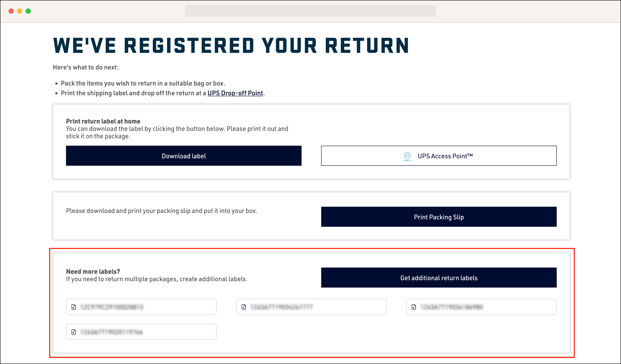Screen dimensions: 621x364
Task: Click the yellow minimize button
Action: pyautogui.click(x=19, y=11)
